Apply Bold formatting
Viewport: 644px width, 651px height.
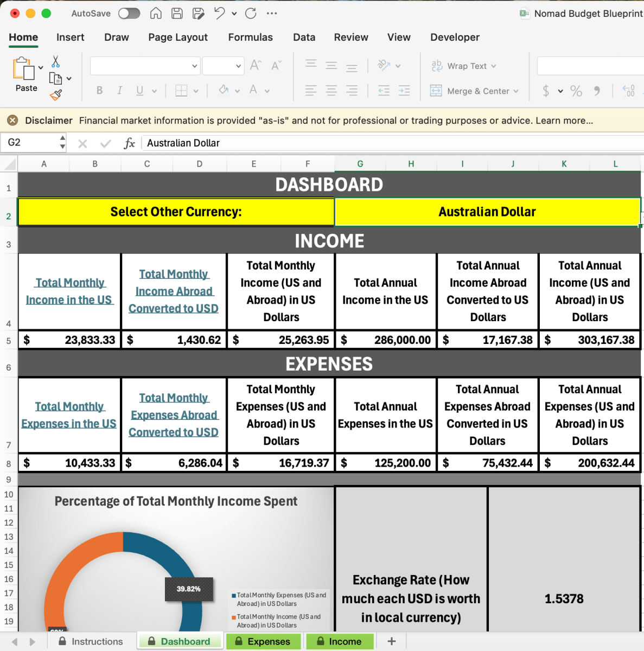[x=99, y=91]
